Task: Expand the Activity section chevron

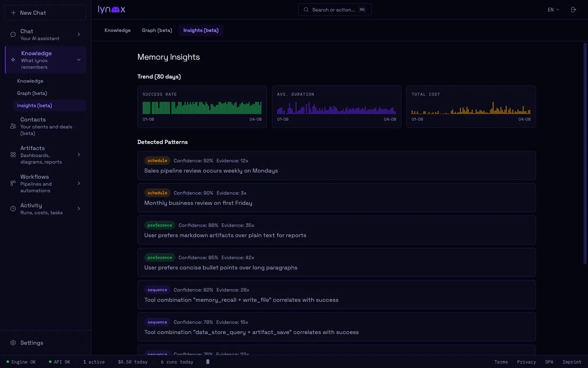Action: [79, 209]
